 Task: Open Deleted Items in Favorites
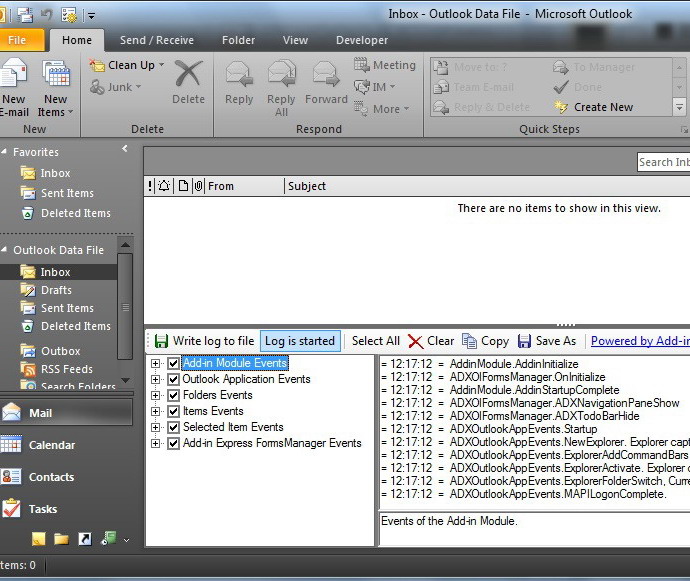pos(76,213)
